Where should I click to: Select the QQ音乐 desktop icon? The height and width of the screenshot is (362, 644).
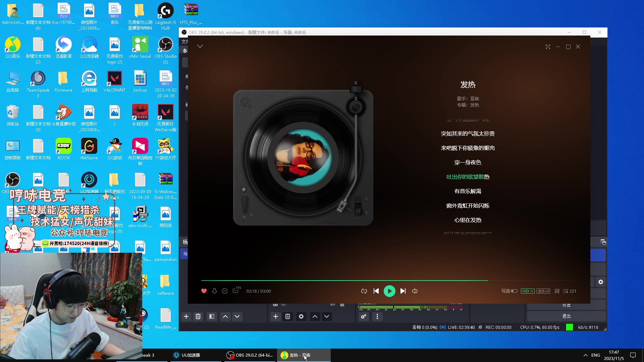(x=13, y=48)
